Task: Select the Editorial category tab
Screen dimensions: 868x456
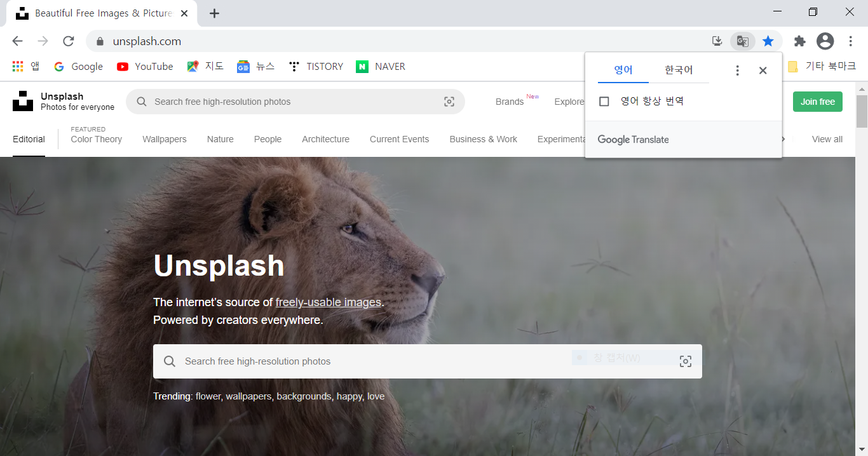Action: click(x=29, y=139)
